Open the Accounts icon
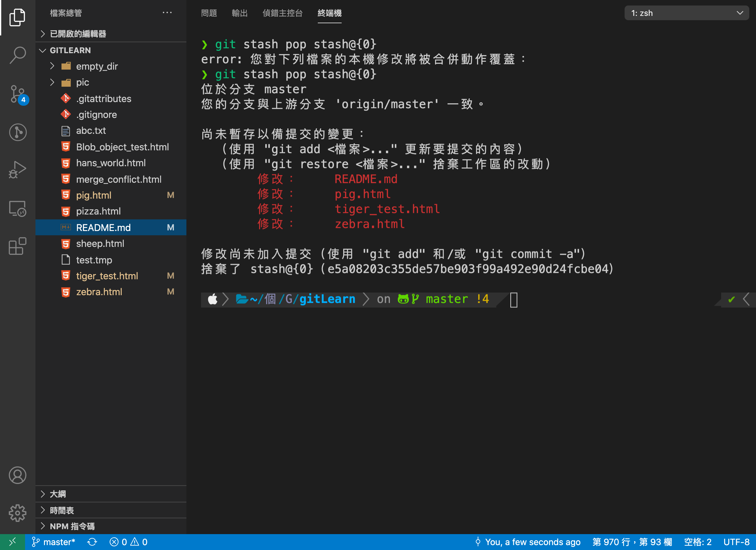 [x=17, y=475]
